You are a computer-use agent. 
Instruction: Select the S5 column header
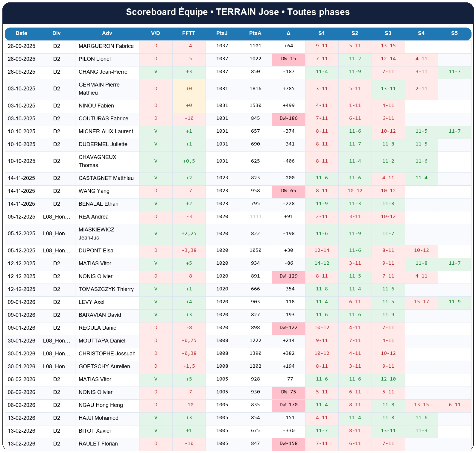tap(454, 33)
